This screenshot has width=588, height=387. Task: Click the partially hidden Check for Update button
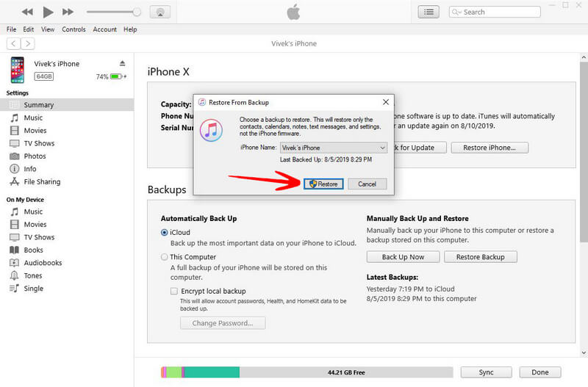[420, 148]
